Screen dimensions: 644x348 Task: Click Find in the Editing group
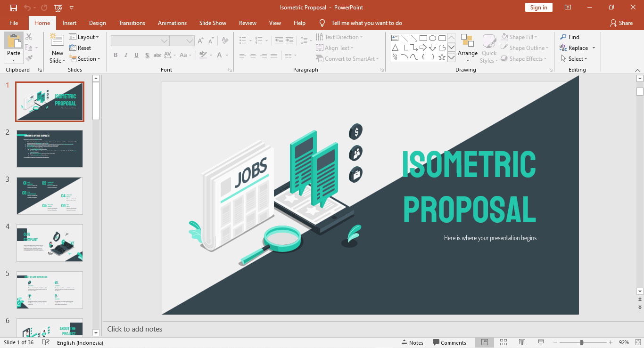pyautogui.click(x=570, y=37)
